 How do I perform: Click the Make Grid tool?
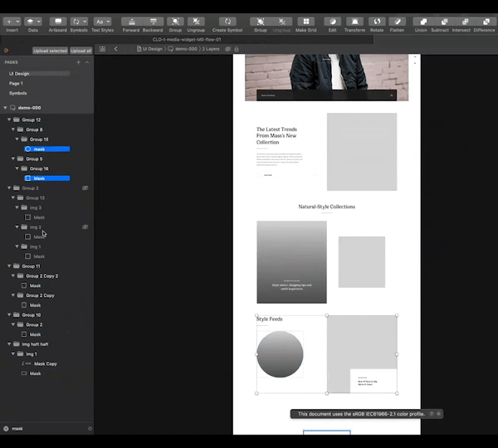click(305, 22)
